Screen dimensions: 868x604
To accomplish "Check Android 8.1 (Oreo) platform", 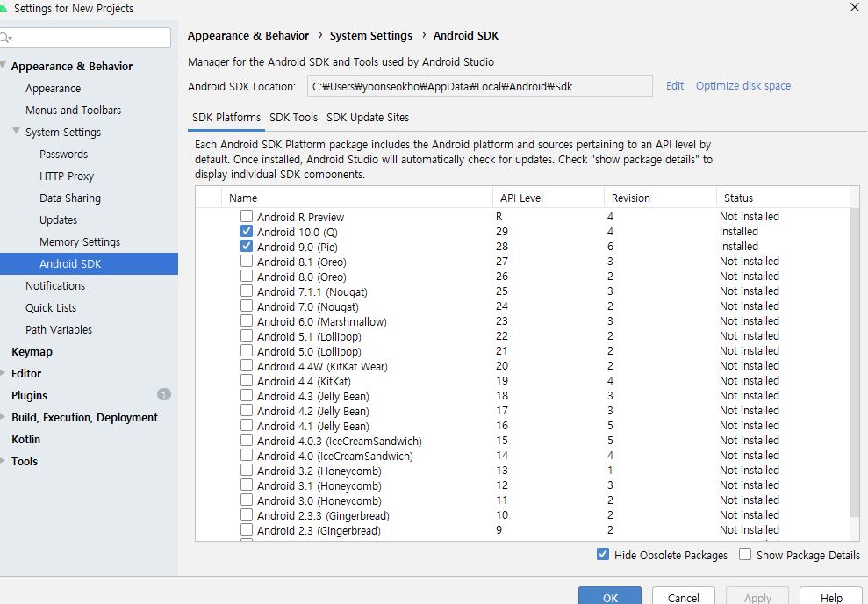I will 247,261.
